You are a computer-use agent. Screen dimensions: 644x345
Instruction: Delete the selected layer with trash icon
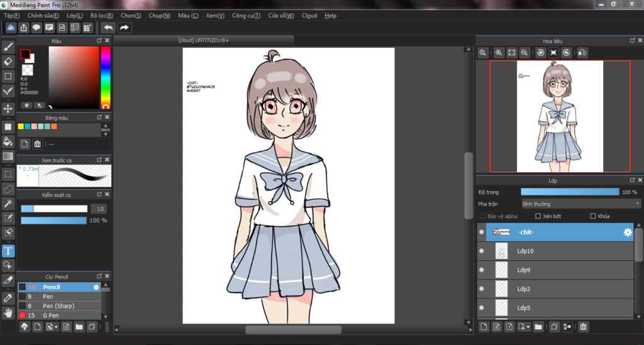tap(583, 327)
